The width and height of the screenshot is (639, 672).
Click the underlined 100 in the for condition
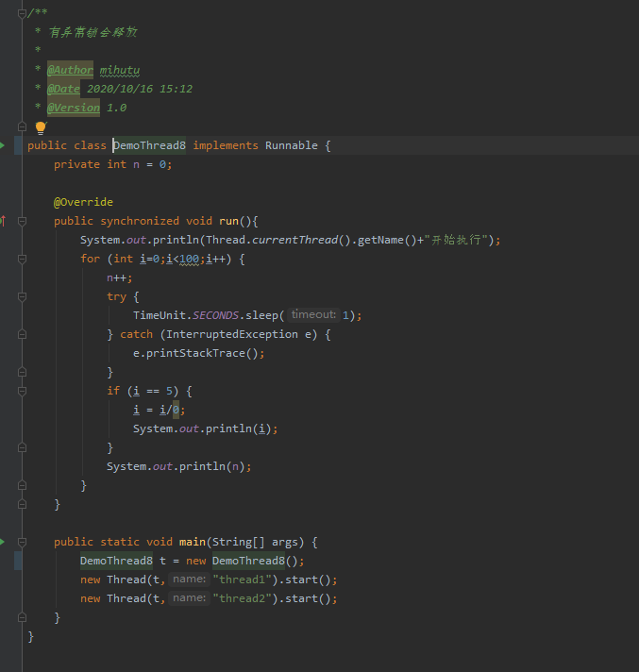point(189,259)
